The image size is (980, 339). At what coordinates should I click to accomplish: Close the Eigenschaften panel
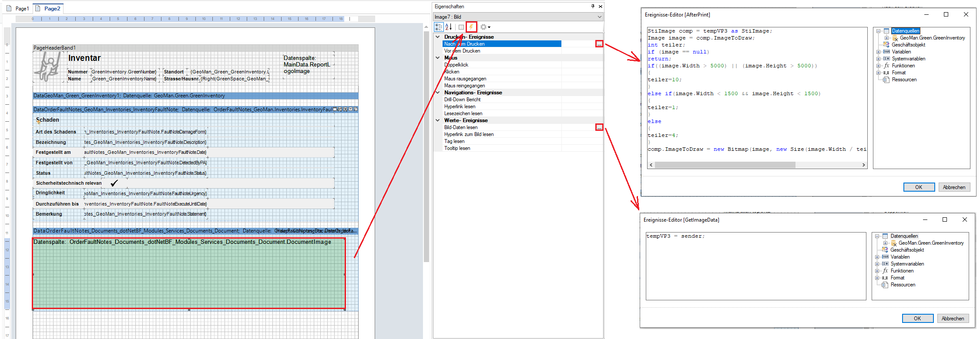coord(601,7)
